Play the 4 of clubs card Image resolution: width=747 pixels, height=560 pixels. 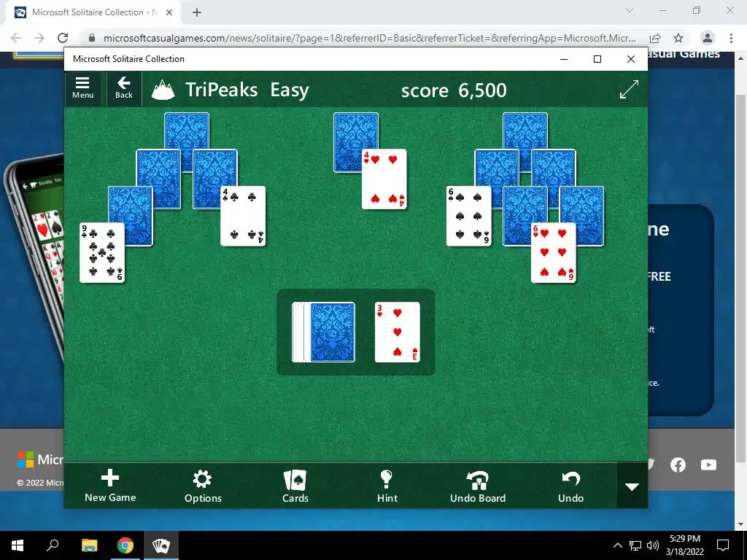click(243, 216)
